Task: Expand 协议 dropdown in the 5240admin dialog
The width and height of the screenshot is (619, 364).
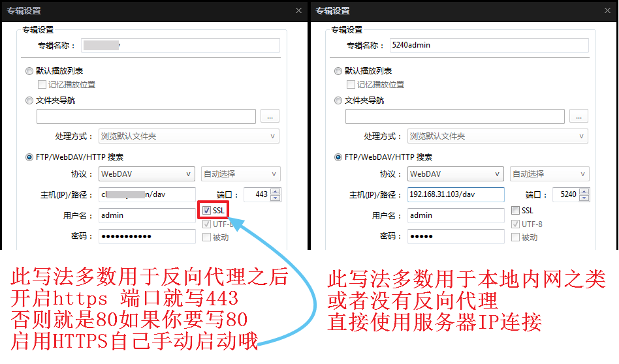Action: 456,174
